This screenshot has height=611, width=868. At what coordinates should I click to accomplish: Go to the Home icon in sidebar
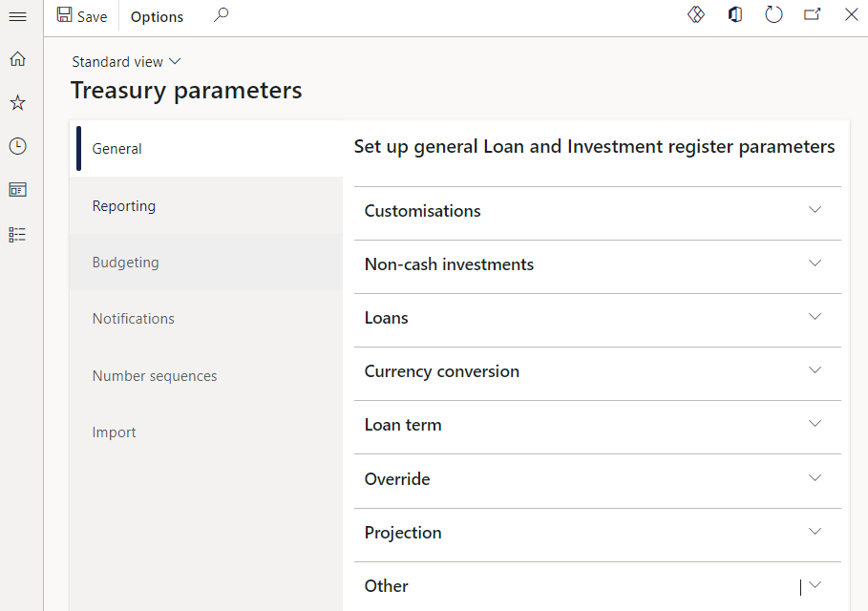click(x=17, y=59)
